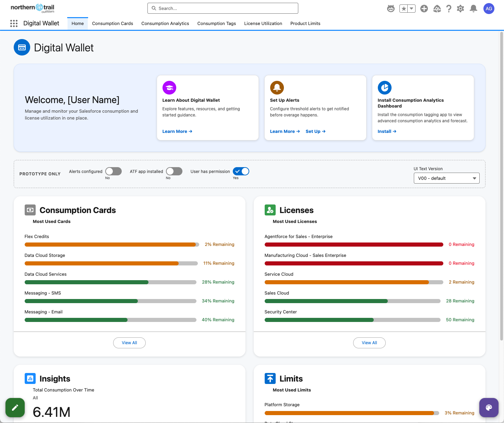Image resolution: width=504 pixels, height=423 pixels.
Task: Disable the User has permission toggle
Action: pos(241,171)
